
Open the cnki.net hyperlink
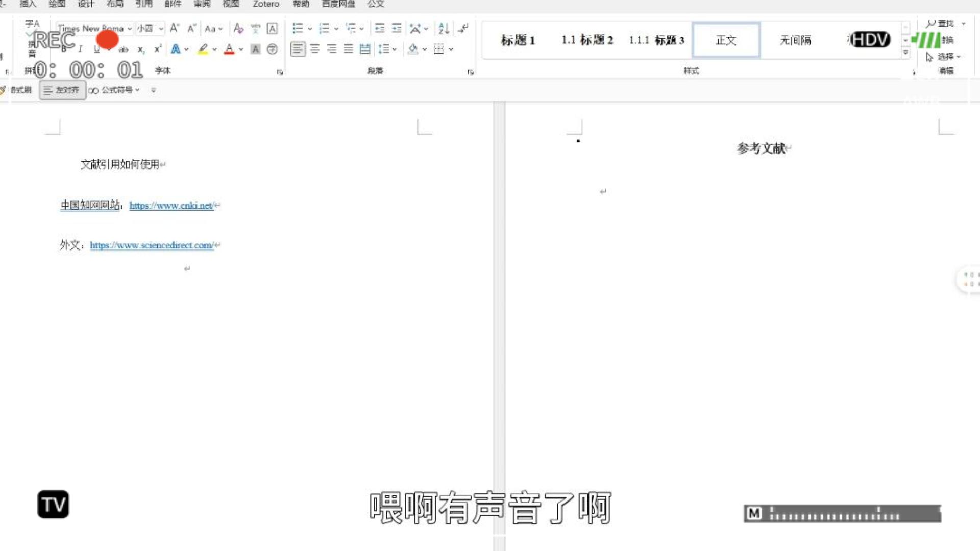tap(171, 206)
